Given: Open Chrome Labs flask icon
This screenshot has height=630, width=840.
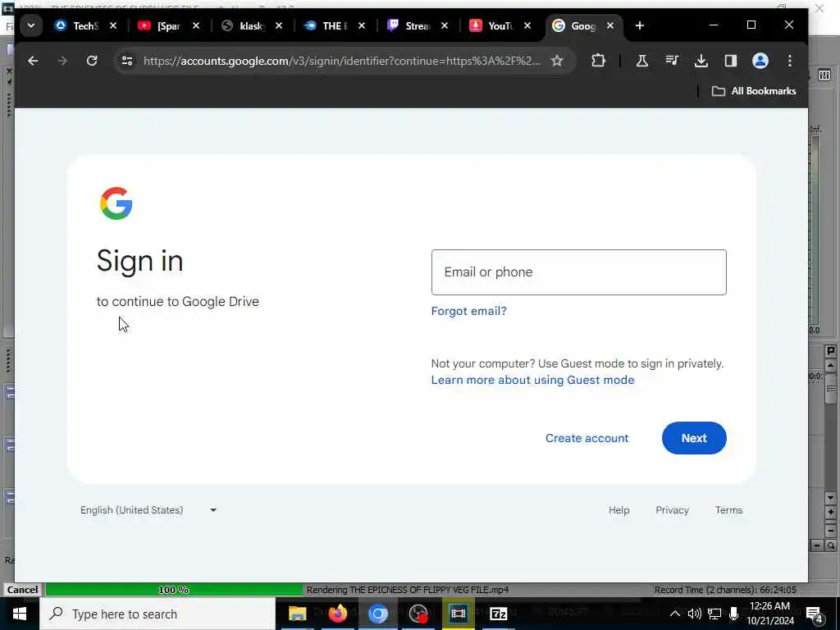Looking at the screenshot, I should [x=641, y=61].
